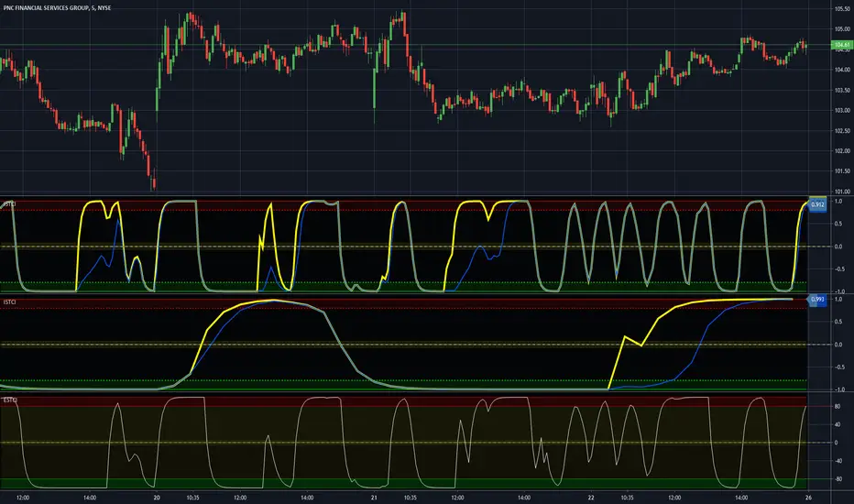Click date marker 21 on the time axis
854x504 pixels.
(374, 498)
